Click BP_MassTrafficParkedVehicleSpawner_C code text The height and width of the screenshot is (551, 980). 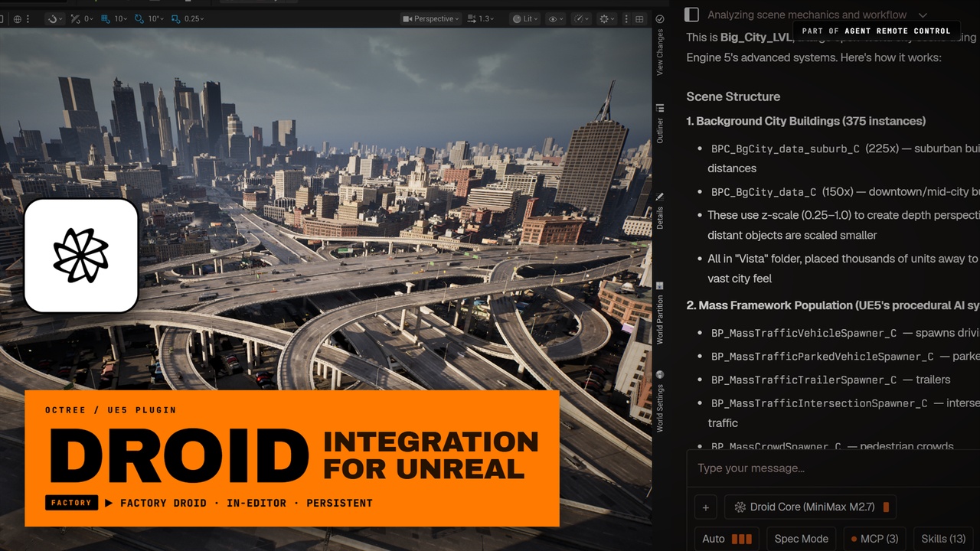tap(822, 357)
